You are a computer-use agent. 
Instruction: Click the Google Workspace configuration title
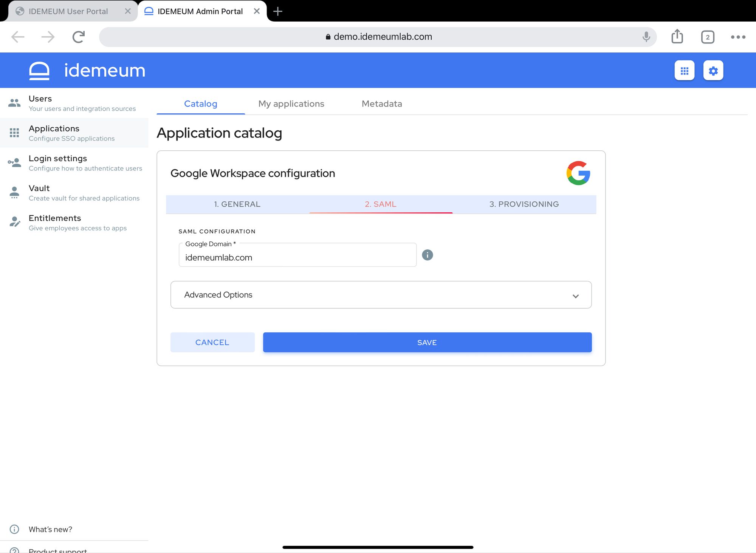pyautogui.click(x=253, y=173)
